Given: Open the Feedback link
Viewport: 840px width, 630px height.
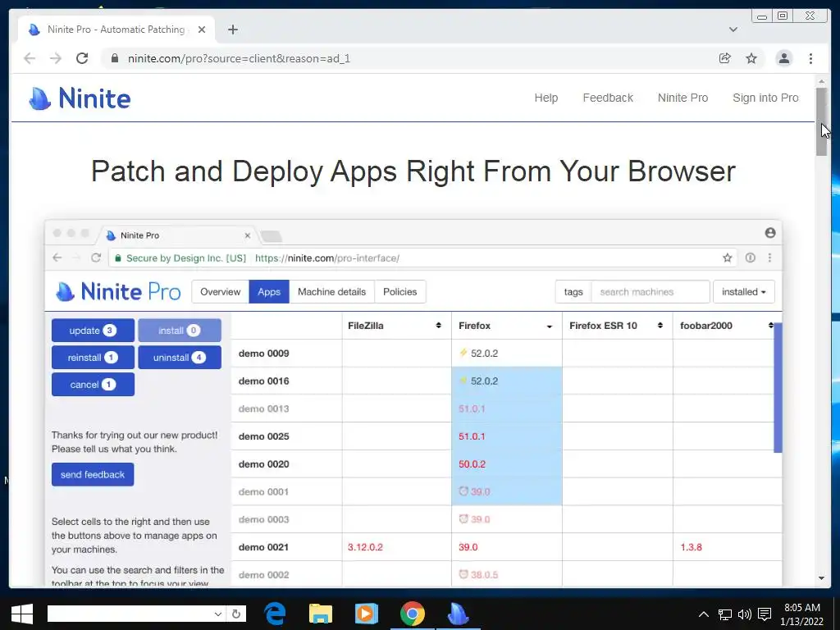Looking at the screenshot, I should (x=608, y=98).
